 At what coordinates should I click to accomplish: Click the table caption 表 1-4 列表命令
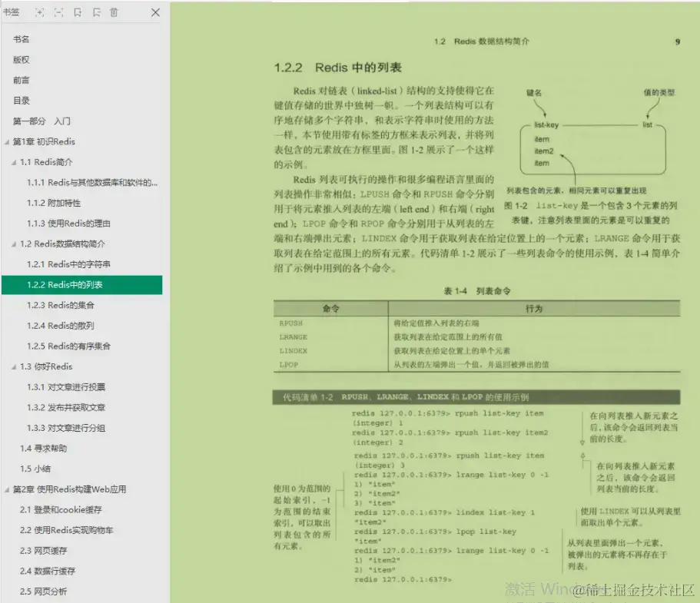[x=477, y=291]
